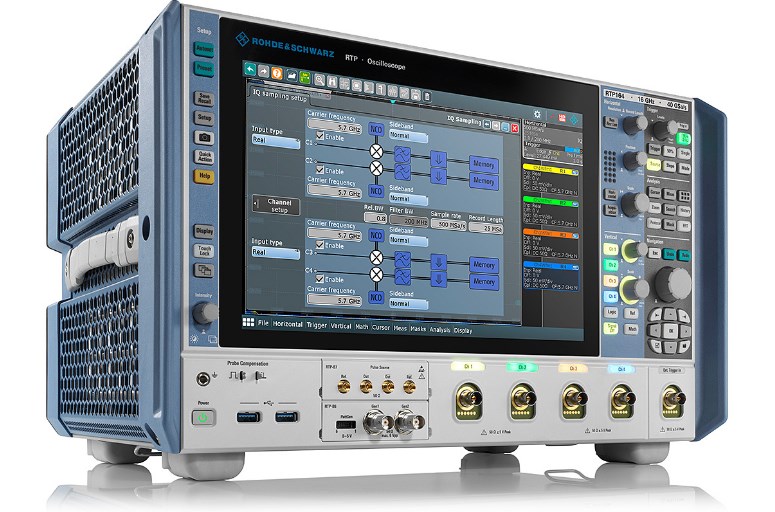Select the zoom magnifier tool icon
The height and width of the screenshot is (512, 775).
[x=321, y=78]
